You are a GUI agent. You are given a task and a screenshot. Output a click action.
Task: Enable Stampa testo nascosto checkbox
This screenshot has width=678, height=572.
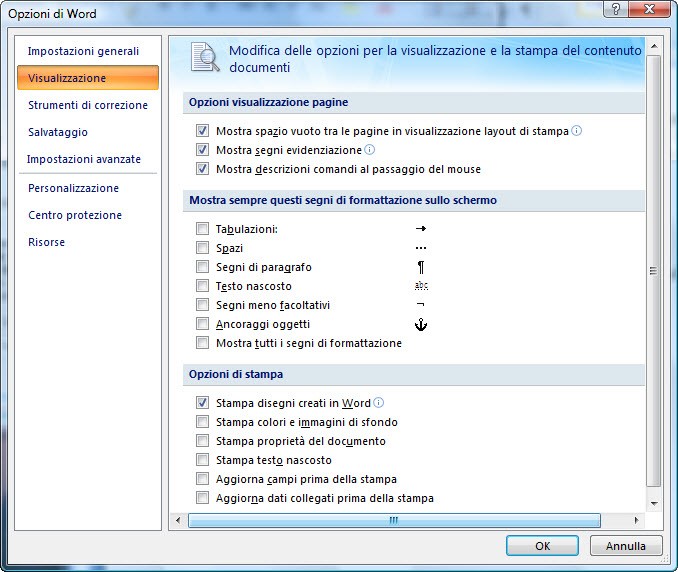pyautogui.click(x=203, y=460)
